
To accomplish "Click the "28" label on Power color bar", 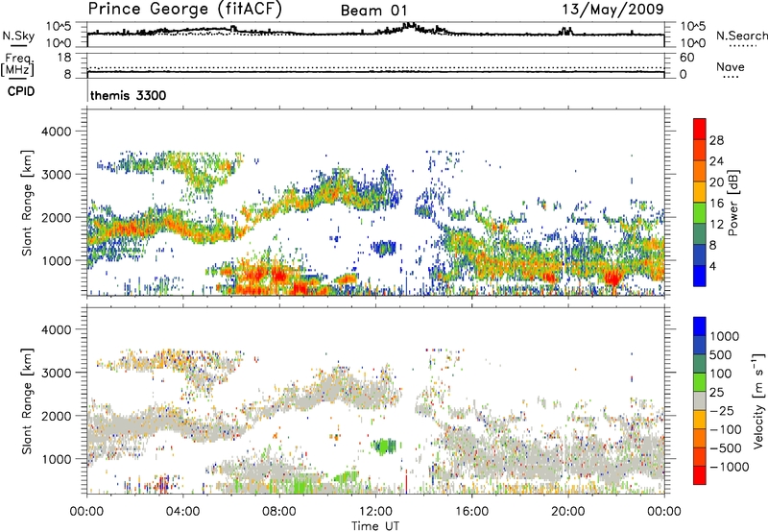I will [716, 140].
